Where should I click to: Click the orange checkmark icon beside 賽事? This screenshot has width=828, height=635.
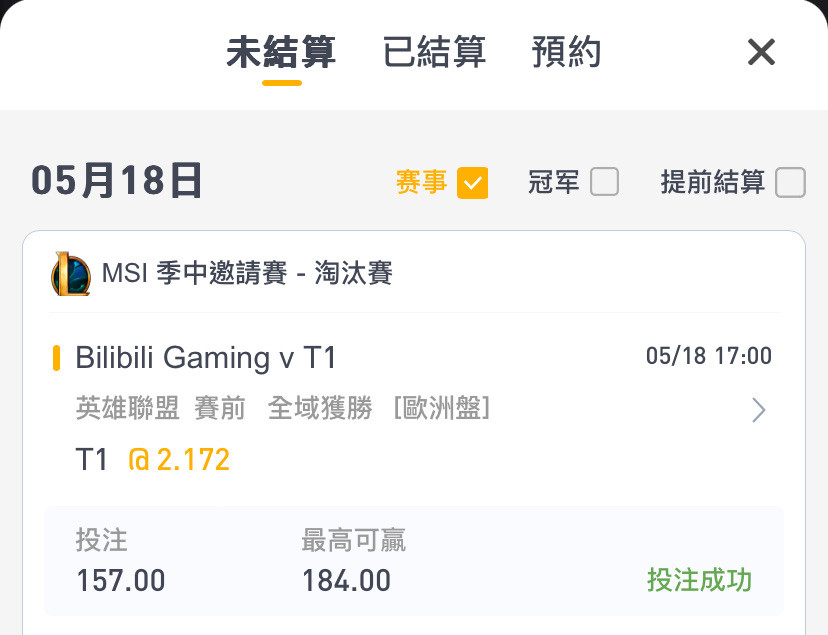click(x=472, y=183)
